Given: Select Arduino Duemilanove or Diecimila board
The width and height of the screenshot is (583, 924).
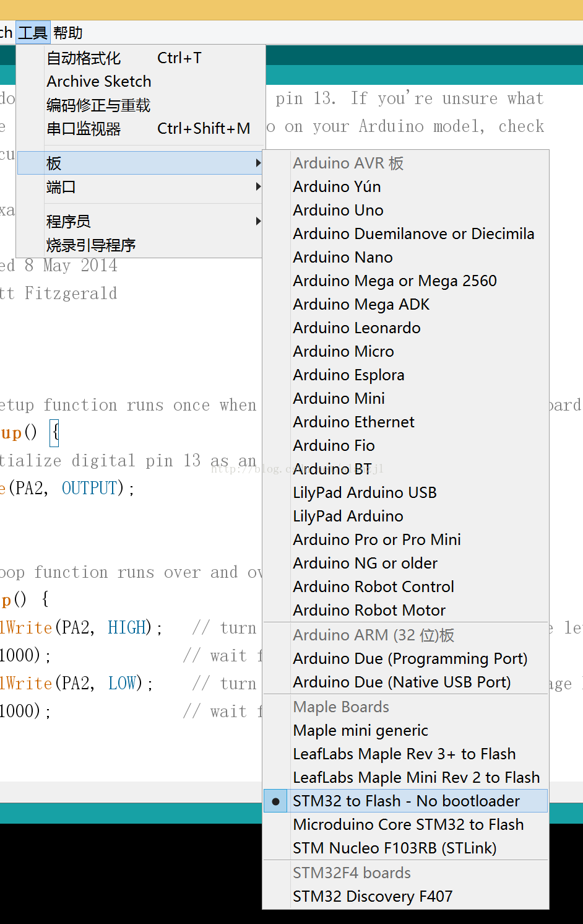Looking at the screenshot, I should [x=406, y=234].
